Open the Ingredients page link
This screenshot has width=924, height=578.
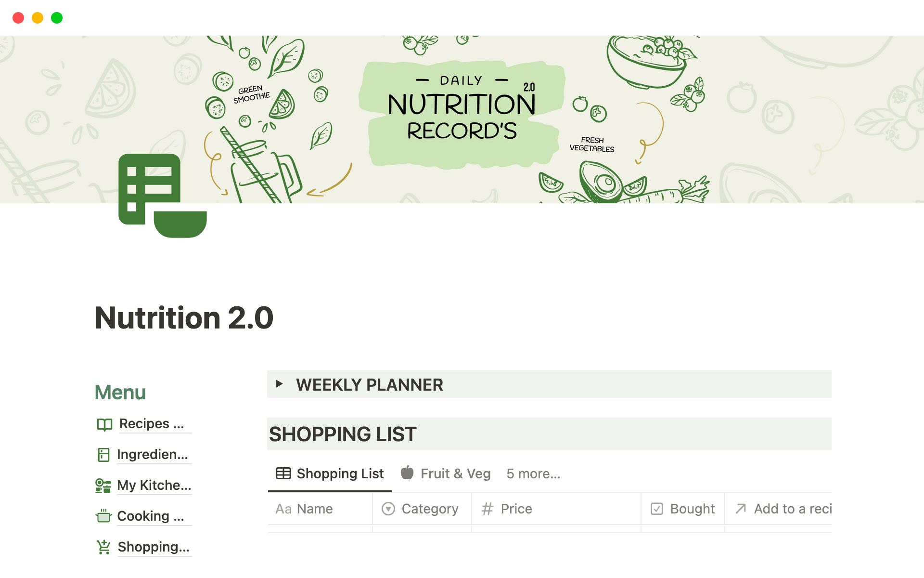(153, 455)
